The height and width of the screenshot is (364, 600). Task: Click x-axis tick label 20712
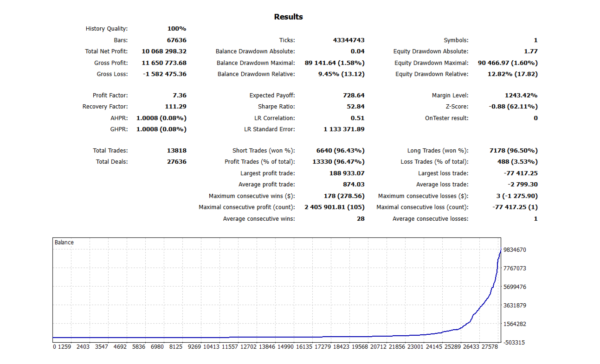pyautogui.click(x=379, y=346)
